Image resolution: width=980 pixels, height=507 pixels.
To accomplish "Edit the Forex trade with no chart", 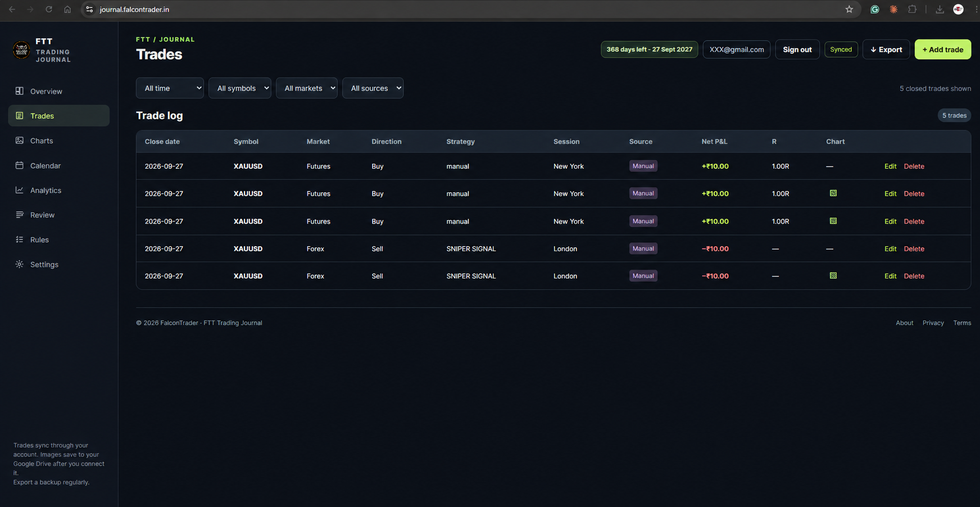I will 890,248.
